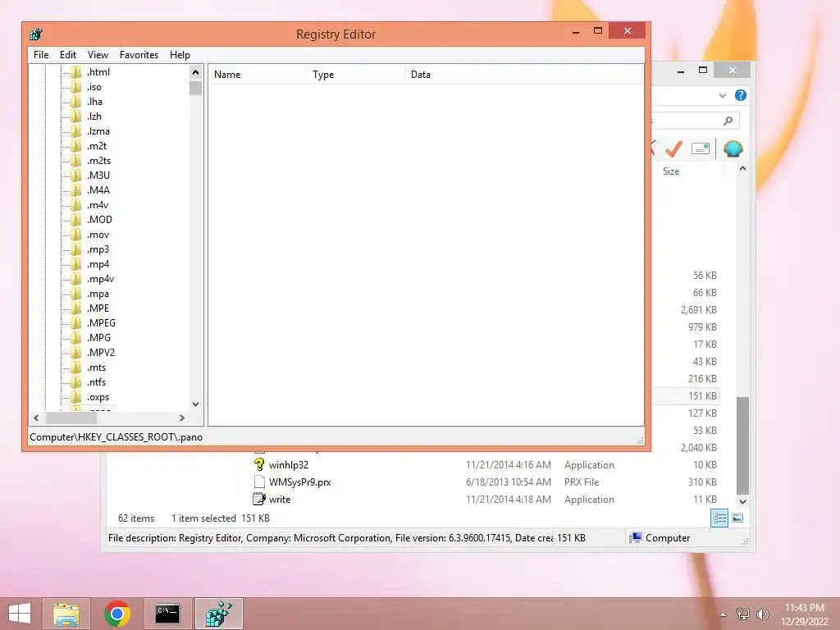This screenshot has width=840, height=630.
Task: Open the Help menu in Registry Editor
Action: [180, 55]
